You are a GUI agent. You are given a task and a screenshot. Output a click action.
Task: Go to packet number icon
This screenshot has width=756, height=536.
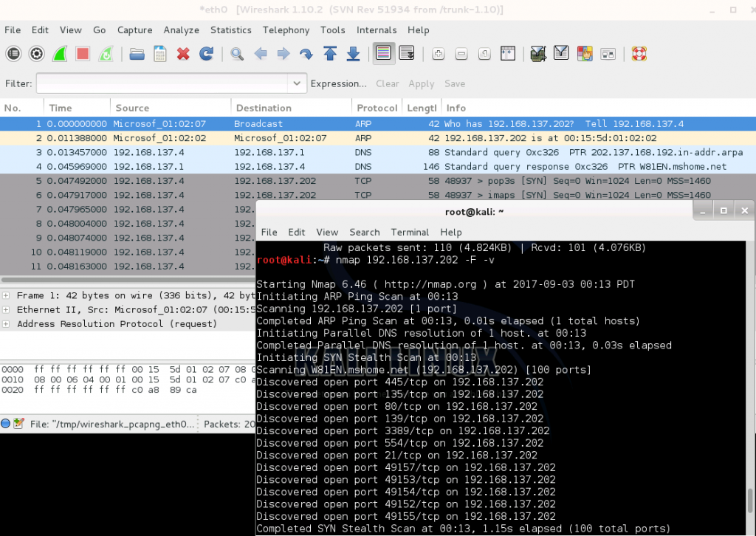click(306, 53)
